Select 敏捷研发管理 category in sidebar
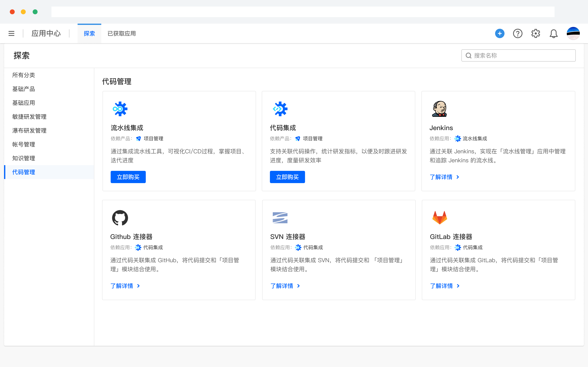 click(x=29, y=117)
